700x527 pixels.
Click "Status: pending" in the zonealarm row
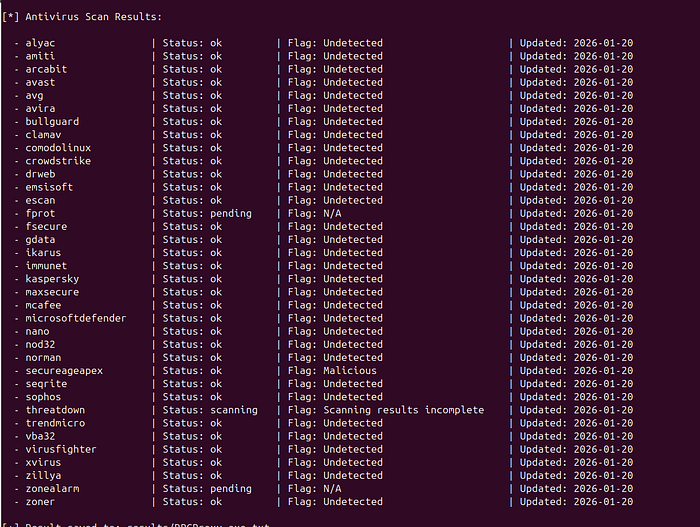tap(207, 489)
